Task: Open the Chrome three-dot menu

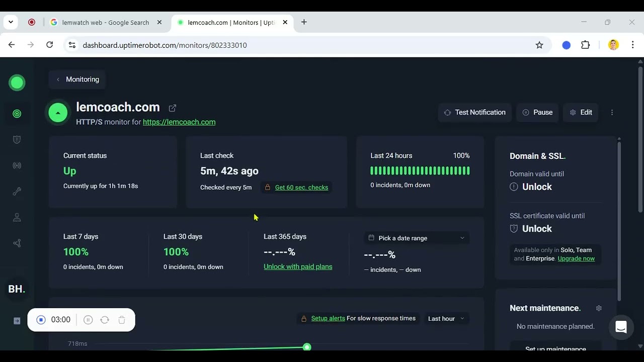Action: coord(632,45)
